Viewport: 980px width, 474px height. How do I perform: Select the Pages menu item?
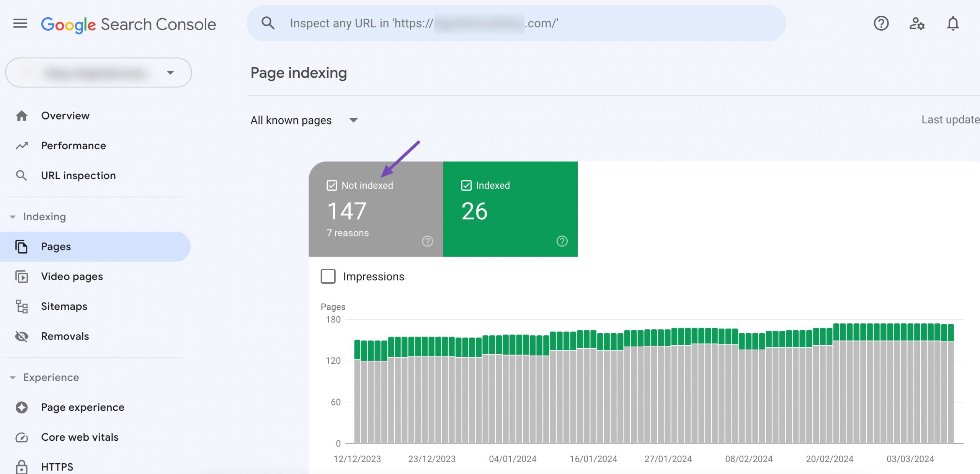click(x=95, y=247)
